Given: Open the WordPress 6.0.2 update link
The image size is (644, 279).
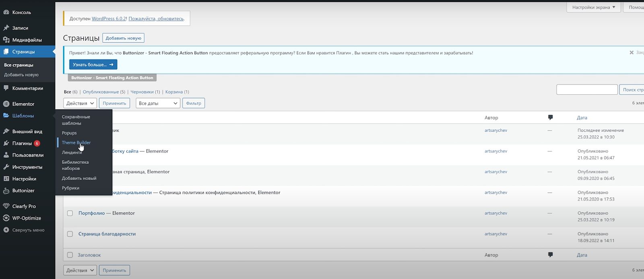Looking at the screenshot, I should point(109,19).
